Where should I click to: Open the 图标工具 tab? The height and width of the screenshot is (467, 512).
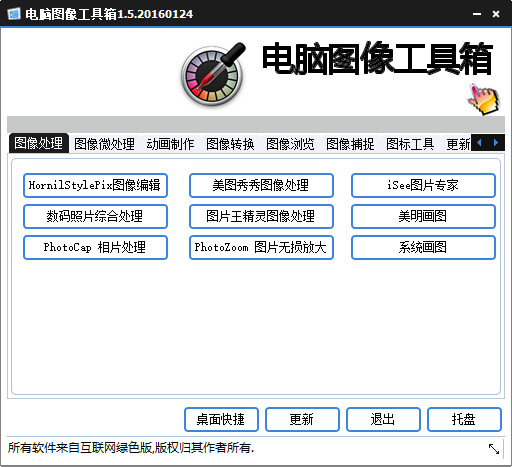410,144
